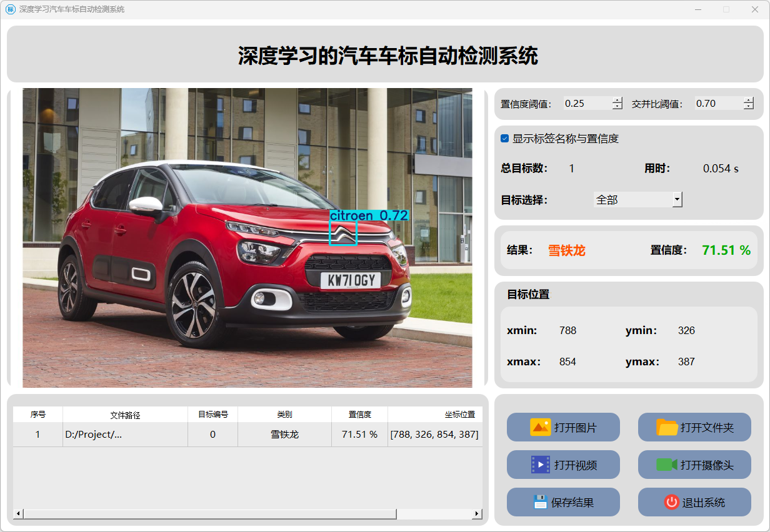Click the 文件路径 column header
The width and height of the screenshot is (770, 532).
pos(125,415)
